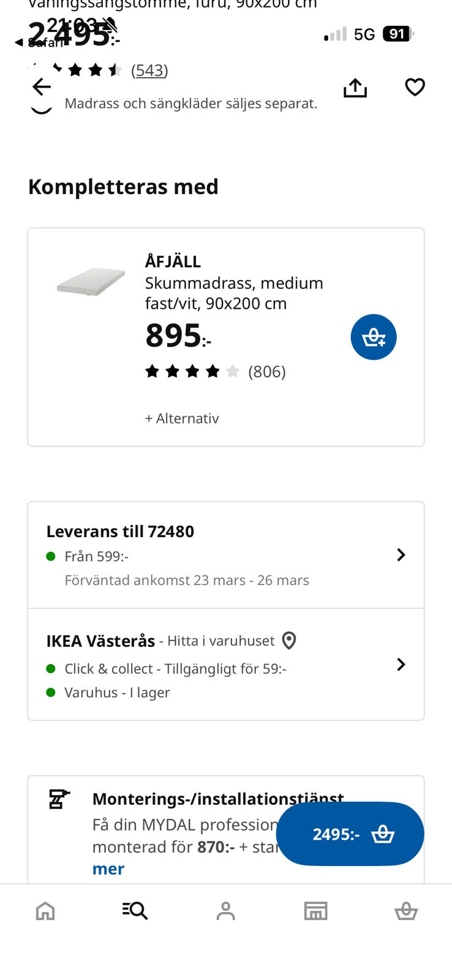The width and height of the screenshot is (452, 980).
Task: Expand + Alternativ for the mattress
Action: pyautogui.click(x=182, y=418)
